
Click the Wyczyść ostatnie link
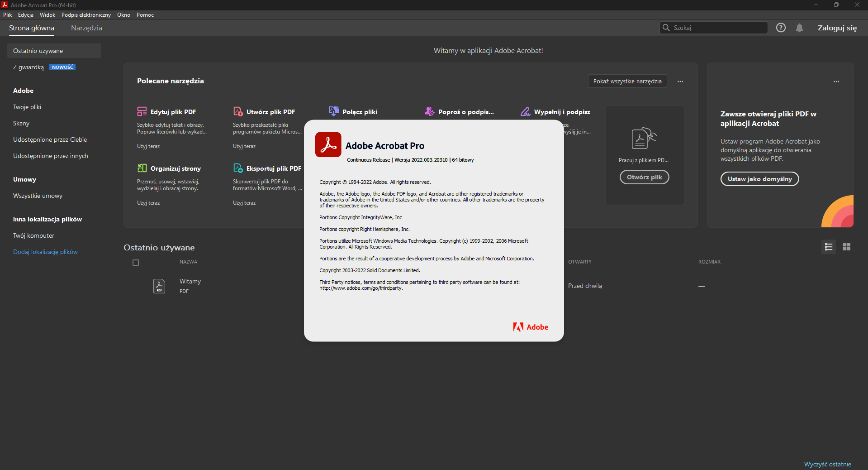tap(828, 464)
